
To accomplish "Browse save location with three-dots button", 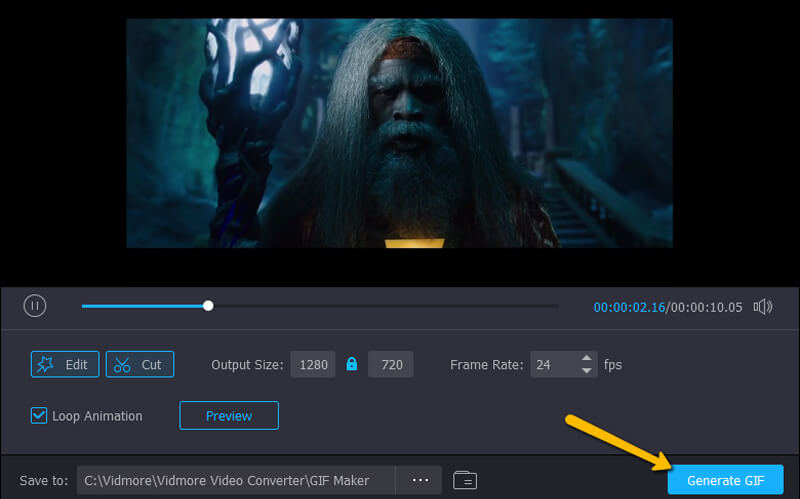I will click(x=420, y=480).
